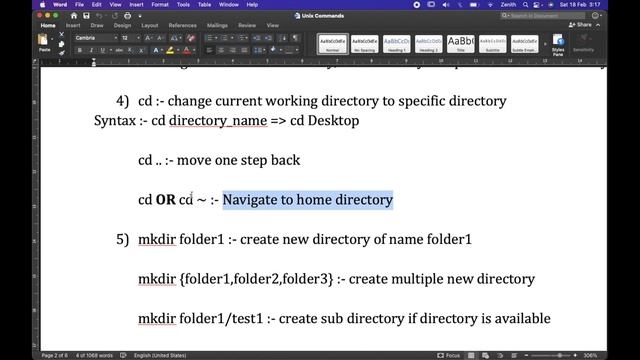Toggle the show paragraph marks pilcrow button
The height and width of the screenshot is (360, 640).
296,38
